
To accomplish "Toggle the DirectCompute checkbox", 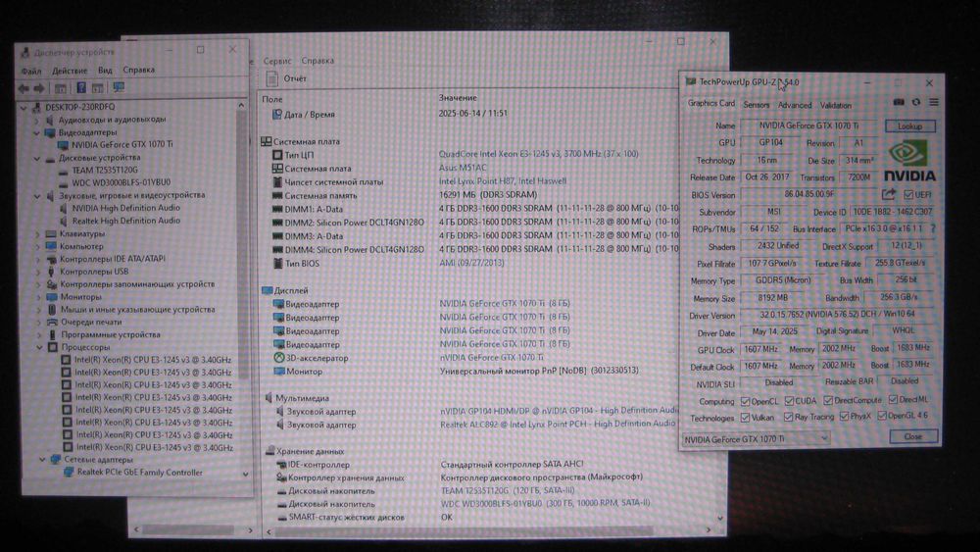I will [828, 400].
